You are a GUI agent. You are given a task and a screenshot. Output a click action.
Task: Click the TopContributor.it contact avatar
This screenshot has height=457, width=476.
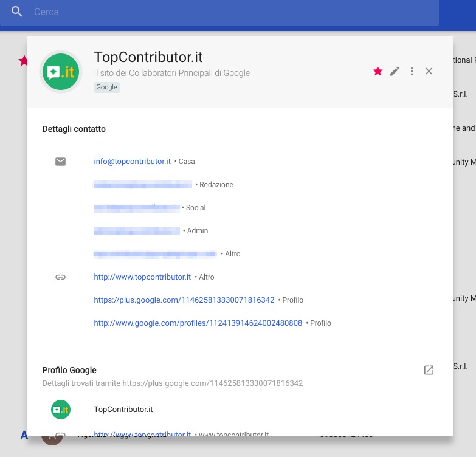coord(61,72)
